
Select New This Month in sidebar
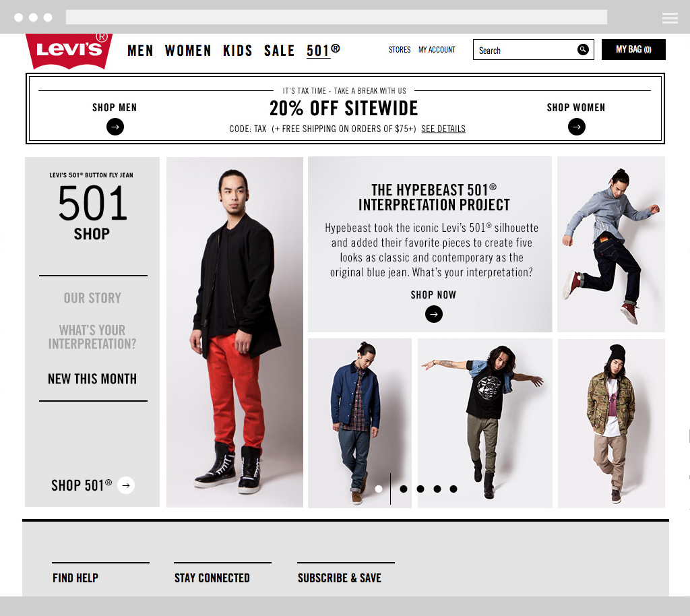pyautogui.click(x=92, y=379)
